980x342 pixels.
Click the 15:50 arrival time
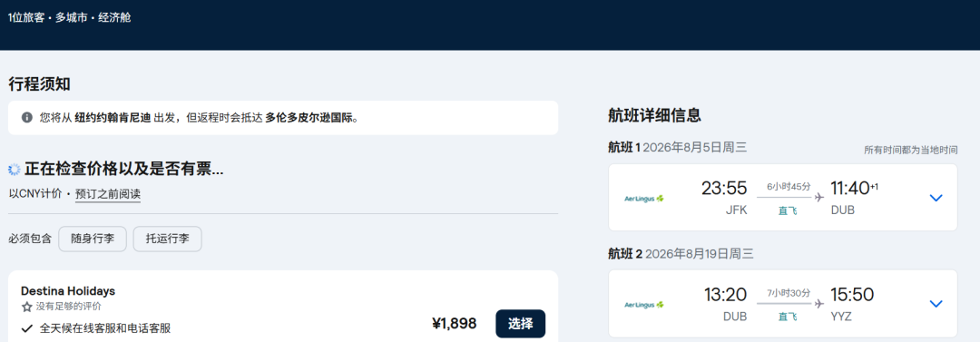point(852,294)
